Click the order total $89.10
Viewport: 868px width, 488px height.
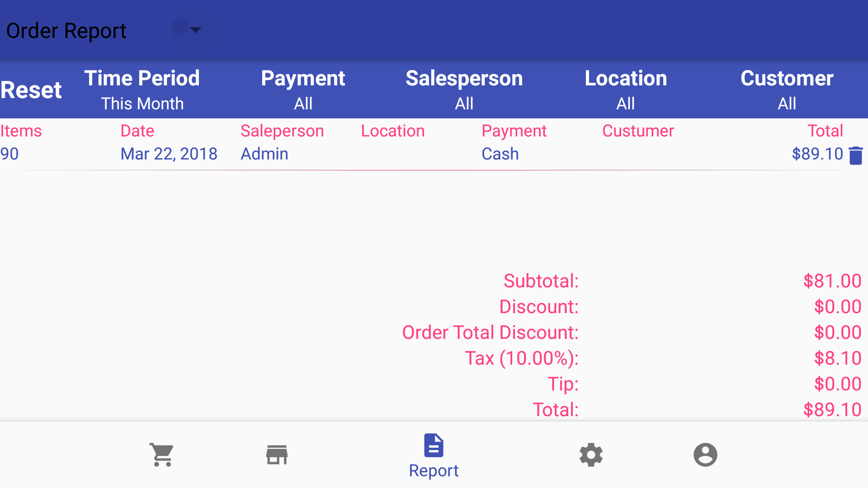817,154
